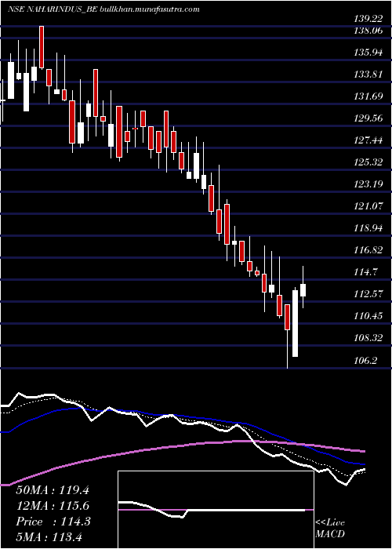Click the 125.32 price axis label
This screenshot has width=392, height=549.
click(x=370, y=162)
